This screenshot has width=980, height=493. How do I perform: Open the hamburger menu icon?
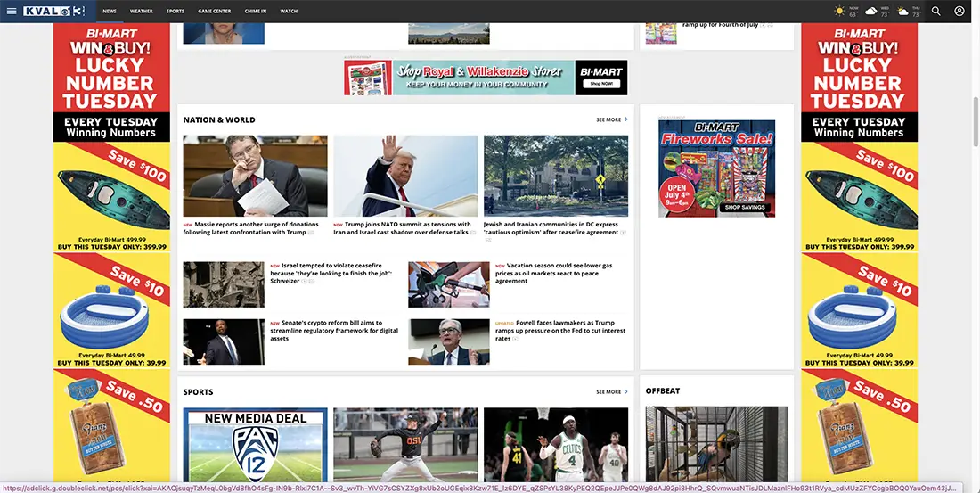(x=12, y=12)
